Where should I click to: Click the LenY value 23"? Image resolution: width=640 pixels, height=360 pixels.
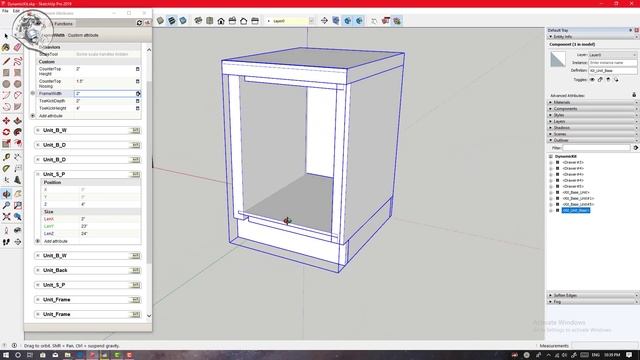click(84, 226)
